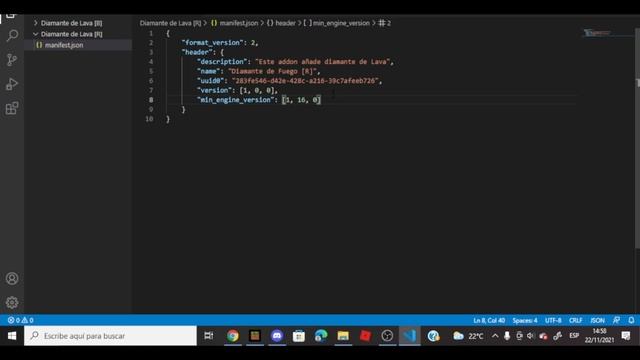Switch to Visual Studio Code taskbar icon
The image size is (640, 360).
(409, 336)
